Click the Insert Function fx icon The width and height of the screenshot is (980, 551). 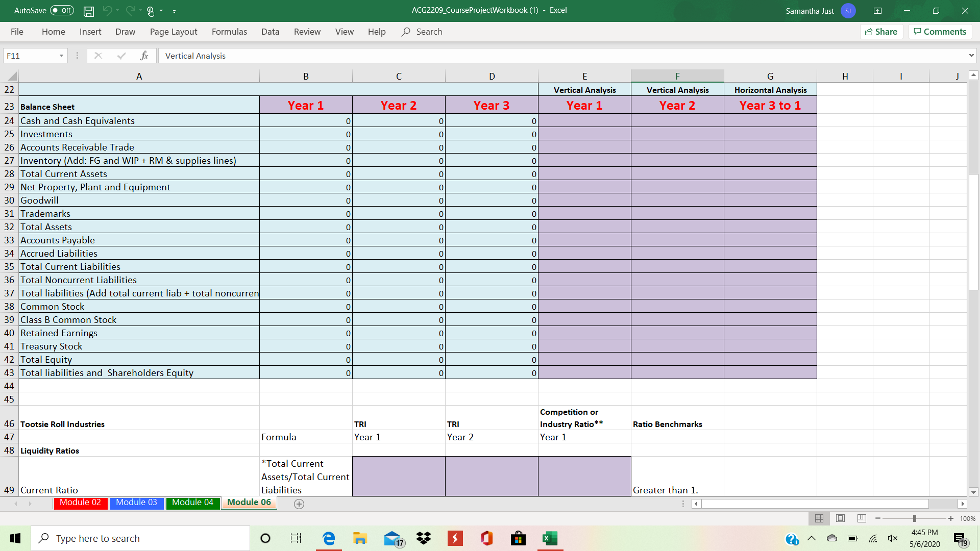coord(144,56)
